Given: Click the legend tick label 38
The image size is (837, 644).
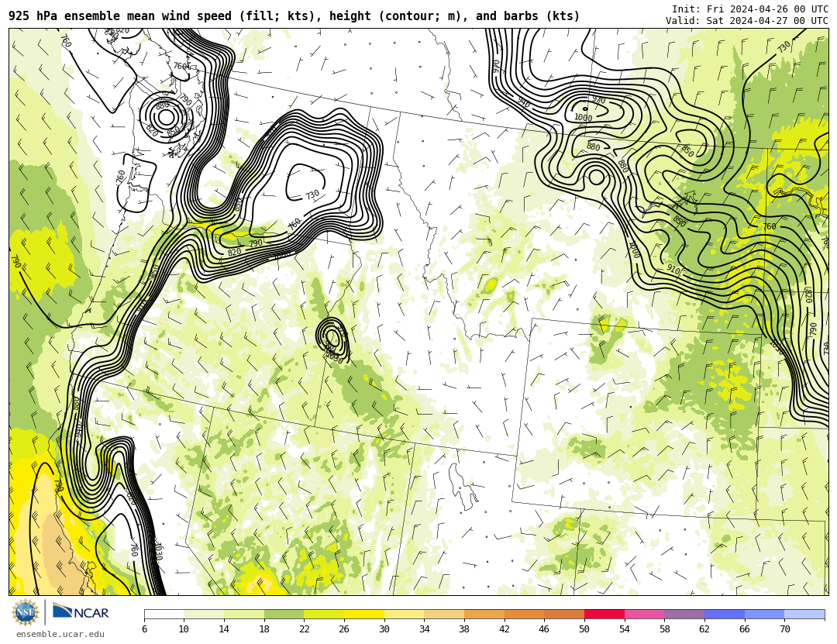Looking at the screenshot, I should [x=464, y=629].
